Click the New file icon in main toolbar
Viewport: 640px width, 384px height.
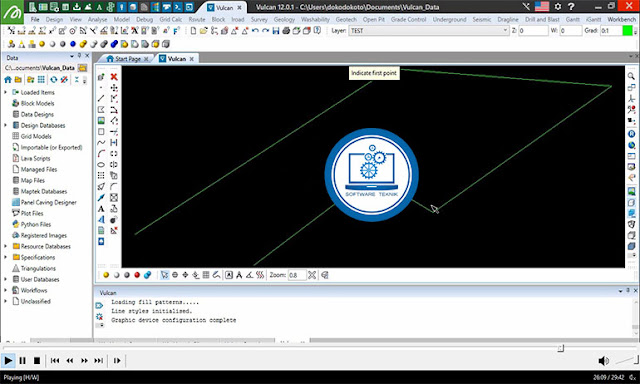(x=193, y=31)
